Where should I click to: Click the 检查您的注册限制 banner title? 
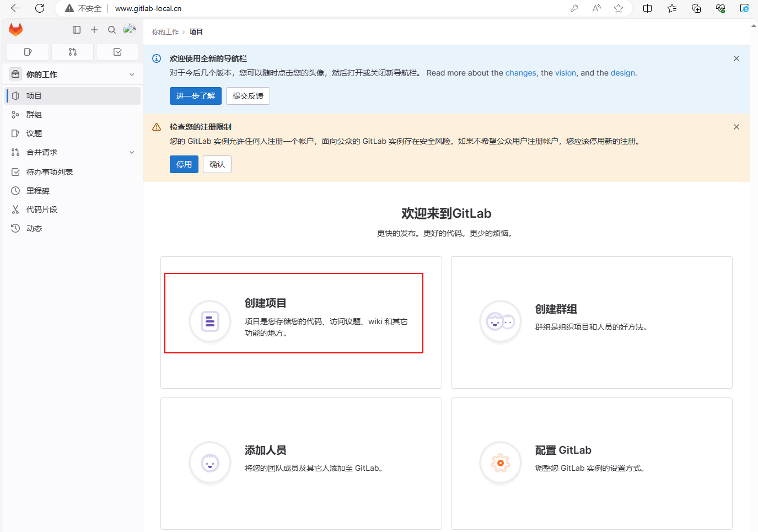(201, 127)
